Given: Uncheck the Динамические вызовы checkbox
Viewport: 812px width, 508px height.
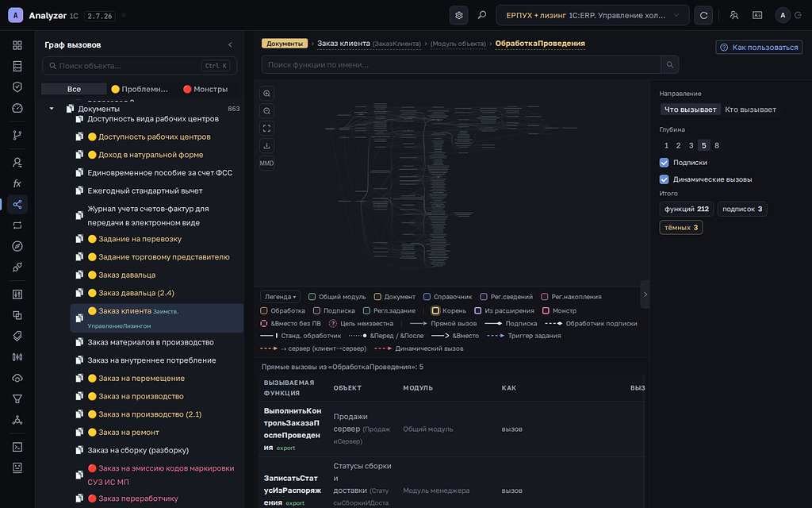Looking at the screenshot, I should point(664,179).
